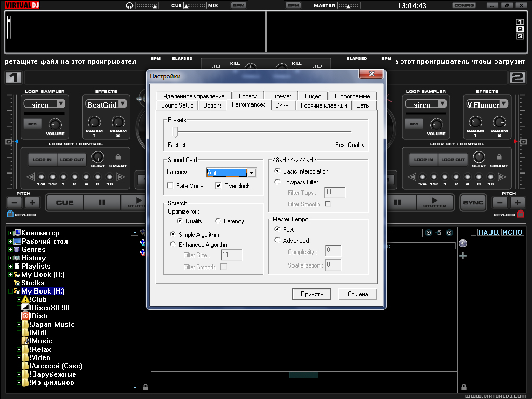532x399 pixels.
Task: Click the right deck SYNC button
Action: [473, 203]
